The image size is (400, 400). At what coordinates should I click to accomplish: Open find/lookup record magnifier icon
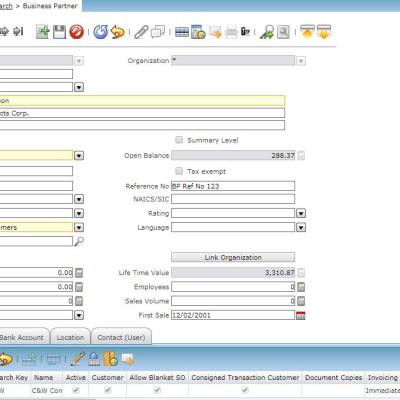(267, 32)
